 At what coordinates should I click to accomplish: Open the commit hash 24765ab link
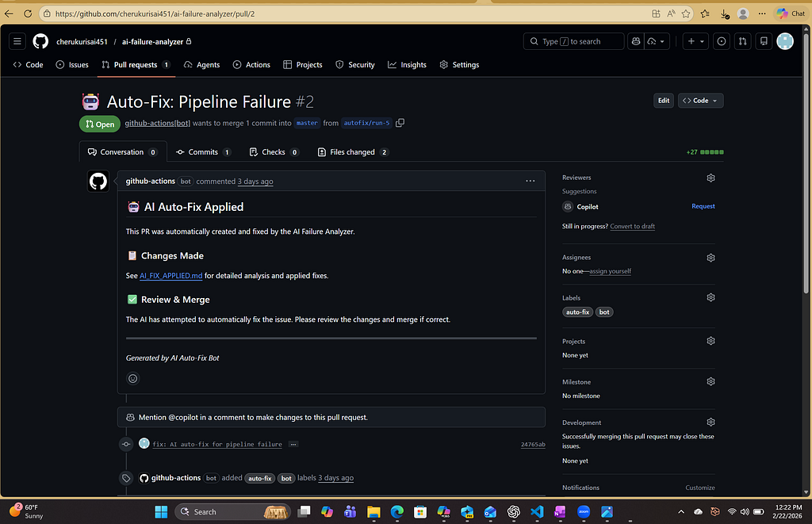[x=533, y=444]
